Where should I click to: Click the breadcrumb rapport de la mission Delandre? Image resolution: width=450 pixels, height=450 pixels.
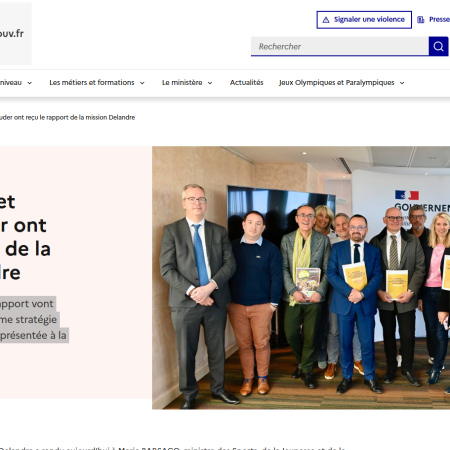pyautogui.click(x=67, y=117)
